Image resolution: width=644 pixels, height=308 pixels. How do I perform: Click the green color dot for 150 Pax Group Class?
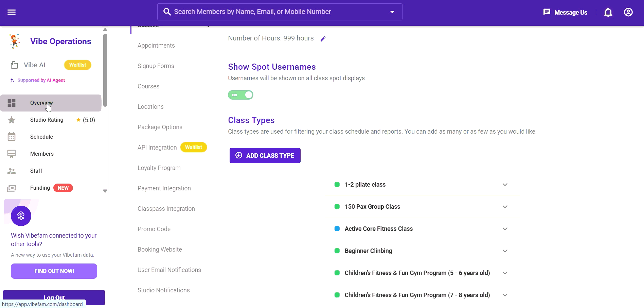(x=337, y=207)
